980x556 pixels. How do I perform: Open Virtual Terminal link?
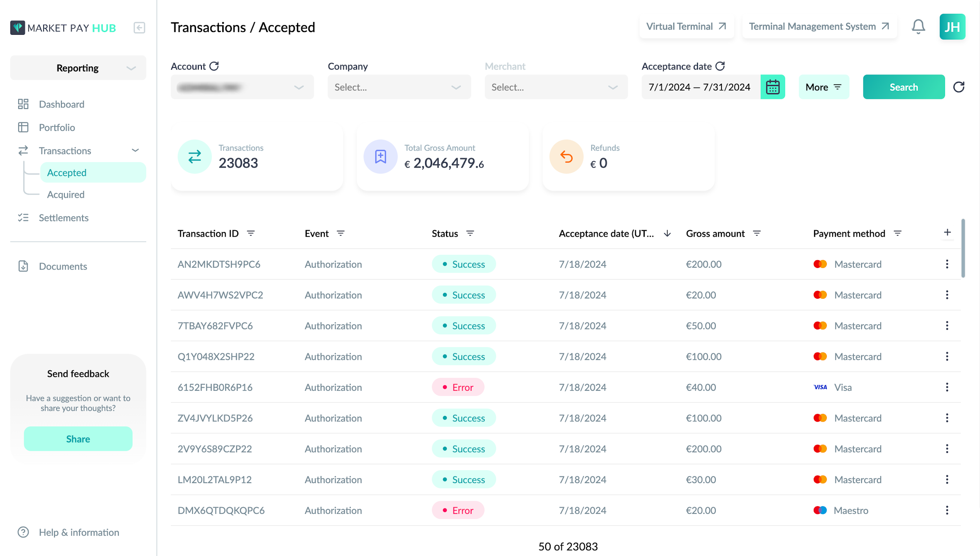click(686, 26)
